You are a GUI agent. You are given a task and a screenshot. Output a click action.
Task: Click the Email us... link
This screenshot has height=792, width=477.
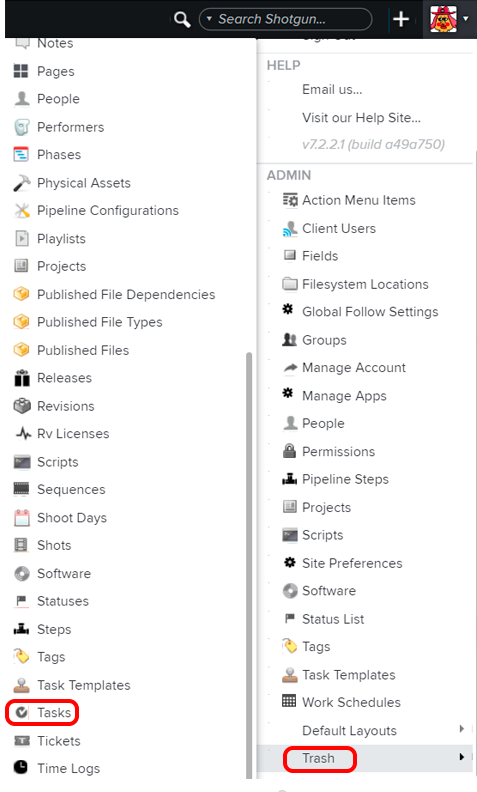332,89
